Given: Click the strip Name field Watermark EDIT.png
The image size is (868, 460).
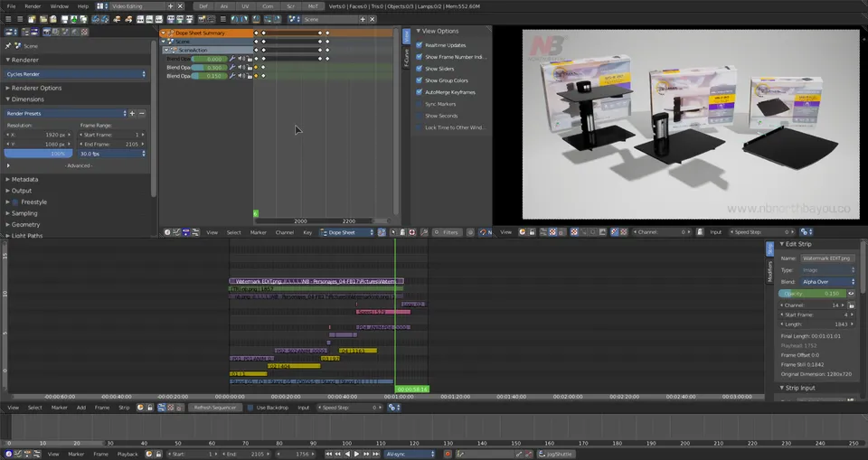Looking at the screenshot, I should click(x=828, y=258).
